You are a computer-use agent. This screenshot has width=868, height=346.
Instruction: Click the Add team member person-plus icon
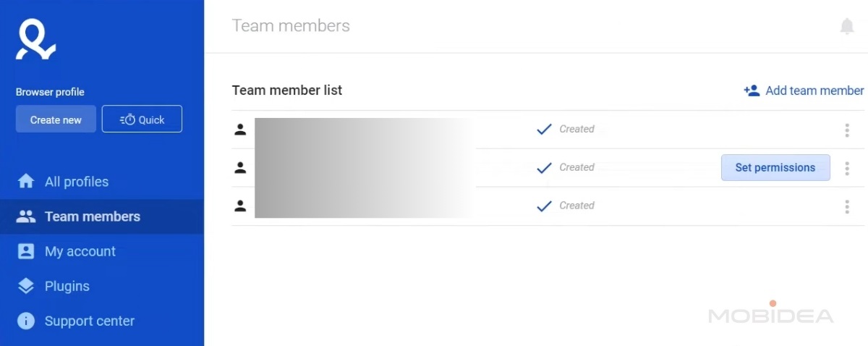tap(752, 90)
